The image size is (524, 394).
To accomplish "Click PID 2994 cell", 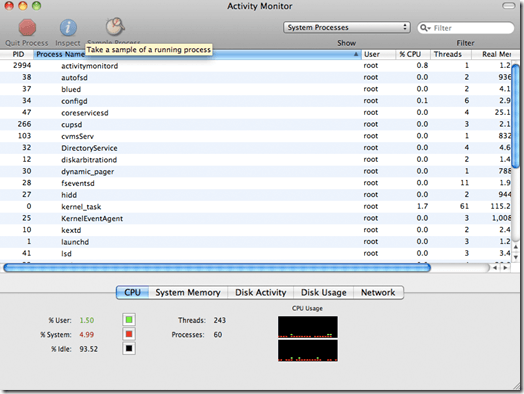I will pos(22,65).
